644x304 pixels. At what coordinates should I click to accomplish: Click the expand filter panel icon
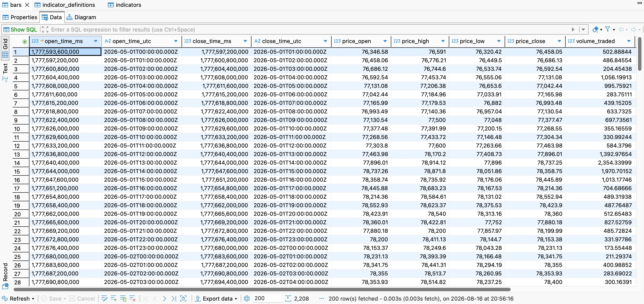click(45, 29)
